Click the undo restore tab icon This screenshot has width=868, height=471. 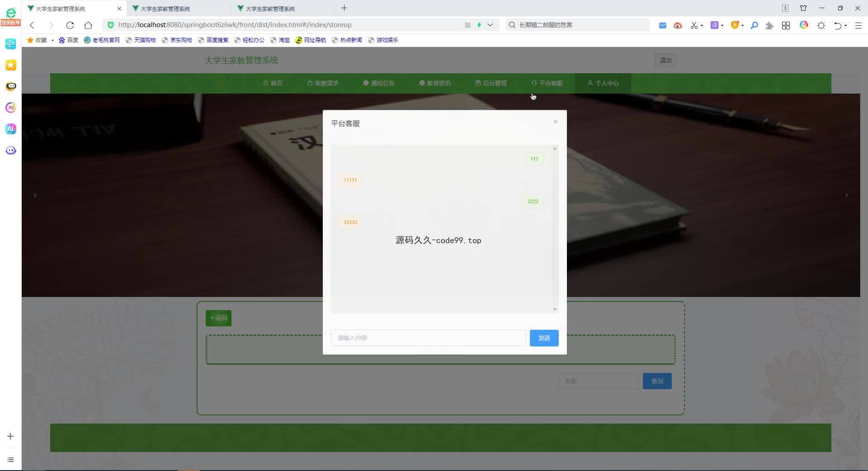coord(838,25)
